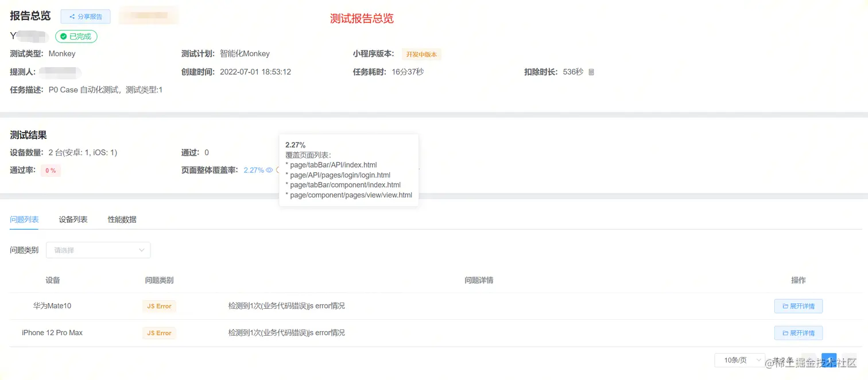This screenshot has height=380, width=868.
Task: Click the eye icon beside 2.27% coverage
Action: point(269,170)
